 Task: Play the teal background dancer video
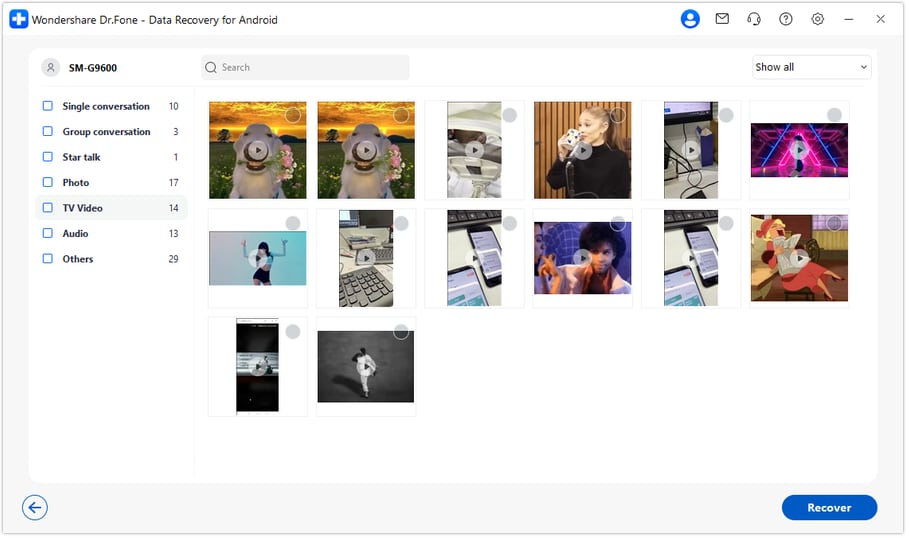[x=257, y=258]
